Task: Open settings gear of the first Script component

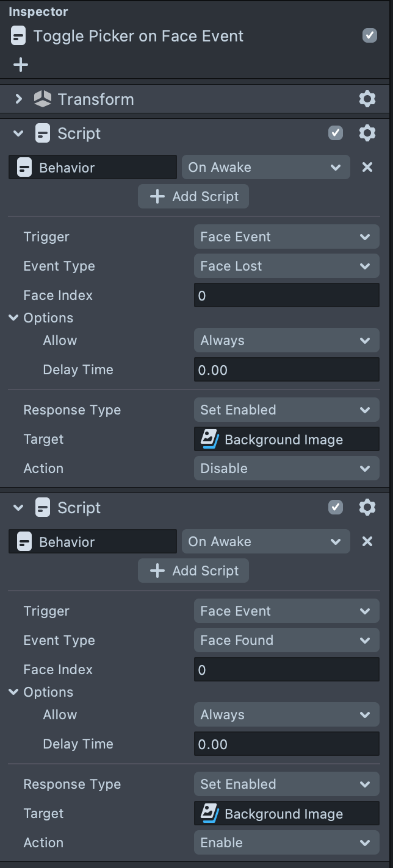Action: click(x=367, y=133)
